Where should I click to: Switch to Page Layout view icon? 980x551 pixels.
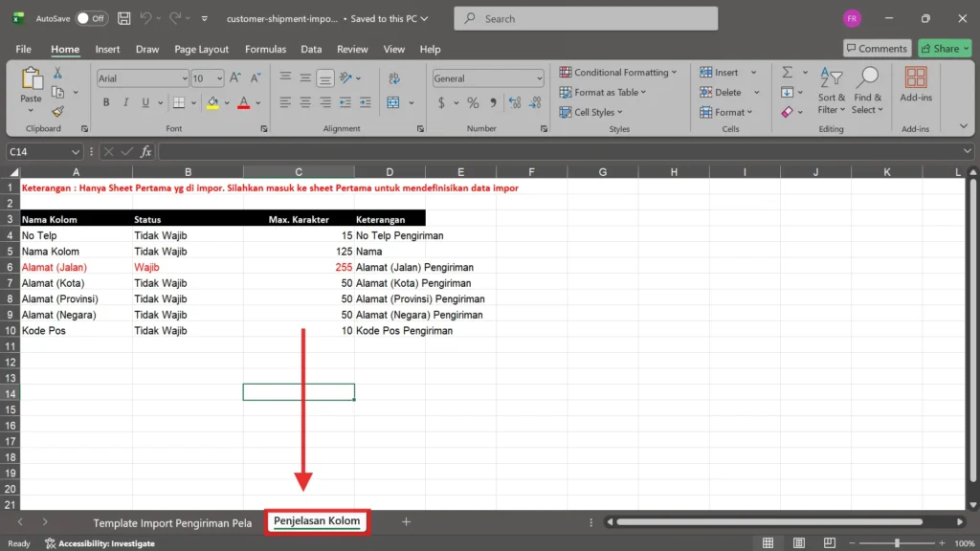pyautogui.click(x=799, y=543)
